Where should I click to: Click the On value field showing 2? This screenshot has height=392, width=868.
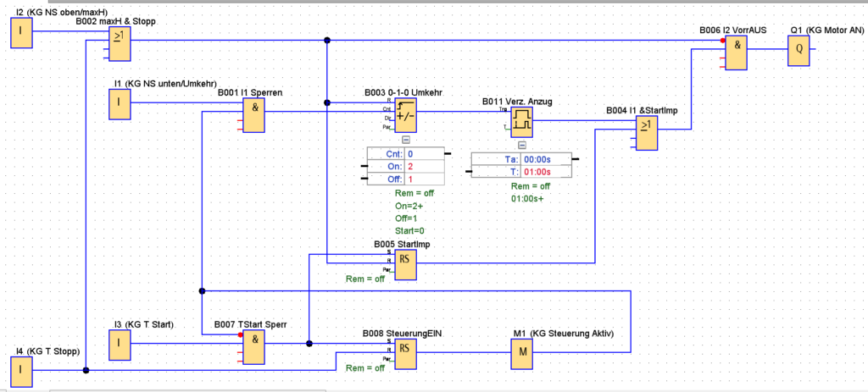point(425,166)
